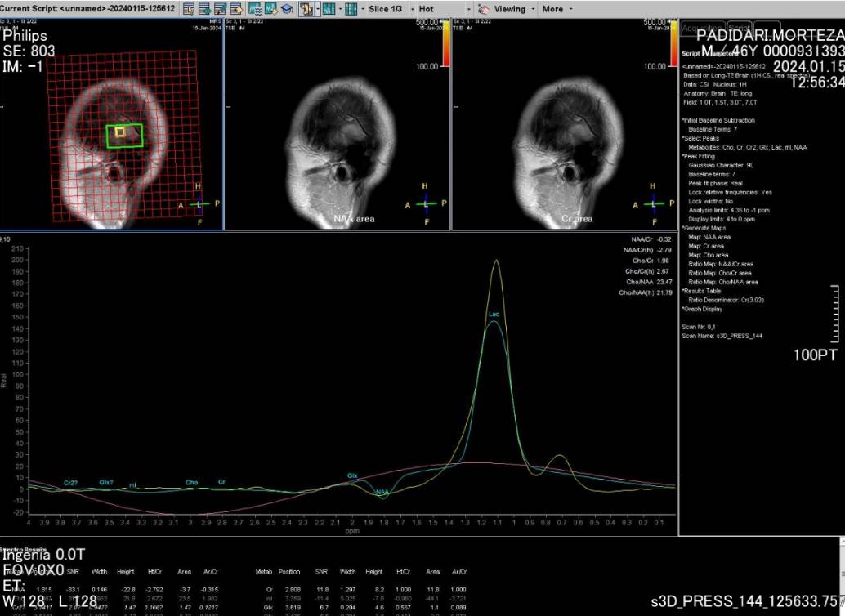Click the map with pencil toolbar icon

pos(270,9)
